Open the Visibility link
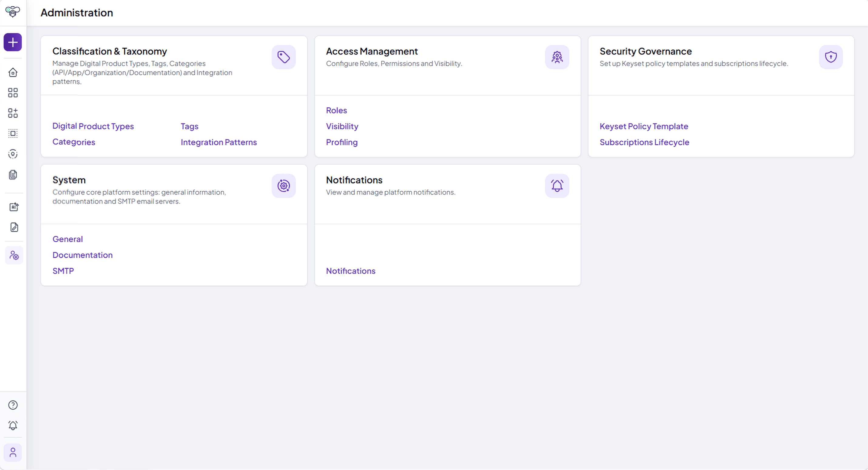 342,126
